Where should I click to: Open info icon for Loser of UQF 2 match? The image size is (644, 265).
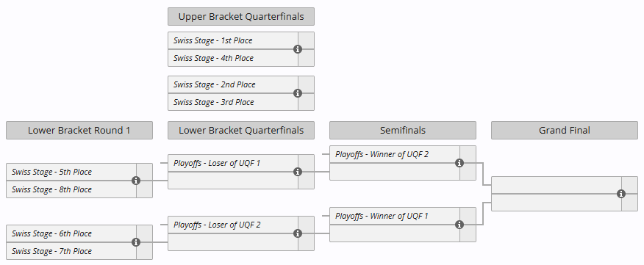click(298, 233)
